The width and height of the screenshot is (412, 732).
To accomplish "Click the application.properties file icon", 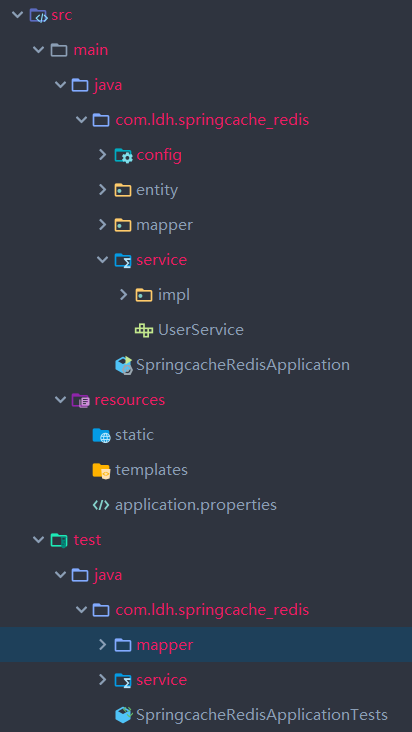I will 101,505.
